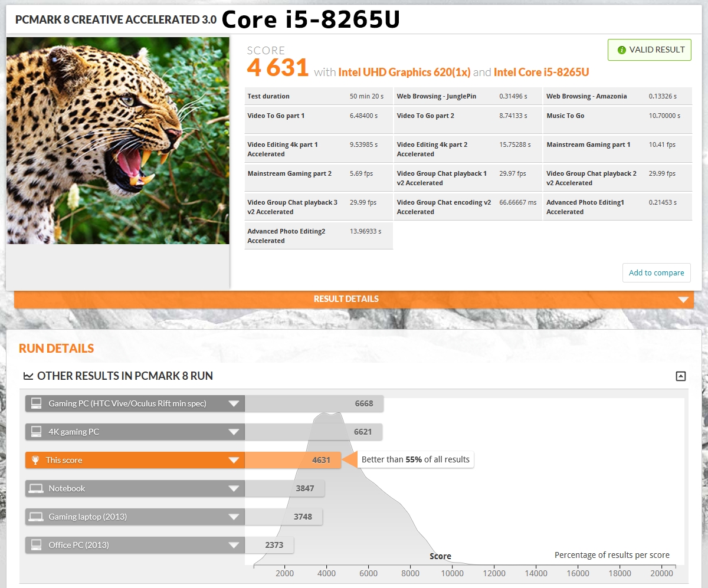Click the Percentage of results per score label

coord(612,555)
